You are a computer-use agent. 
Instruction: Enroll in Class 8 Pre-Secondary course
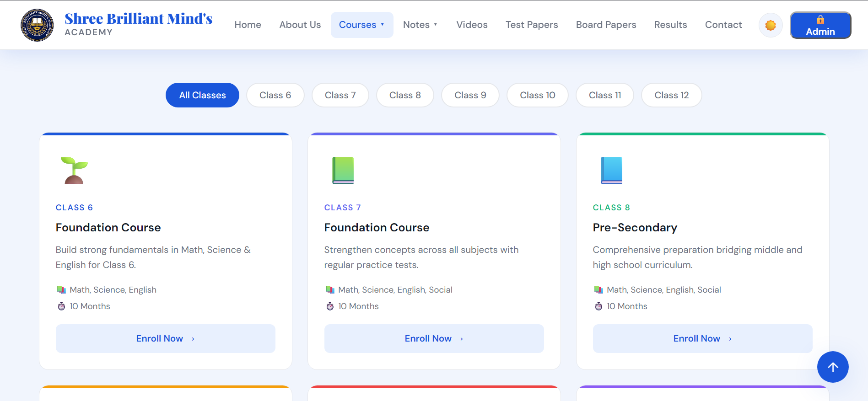click(703, 338)
